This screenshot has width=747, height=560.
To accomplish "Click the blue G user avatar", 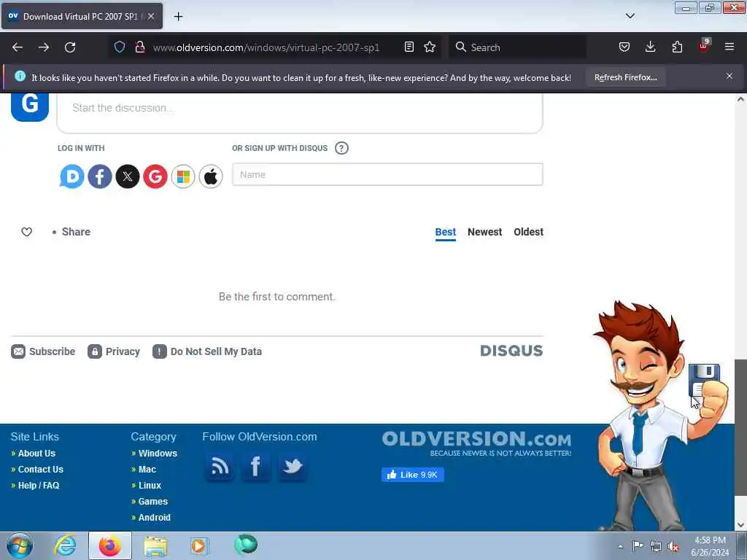I will pyautogui.click(x=29, y=106).
